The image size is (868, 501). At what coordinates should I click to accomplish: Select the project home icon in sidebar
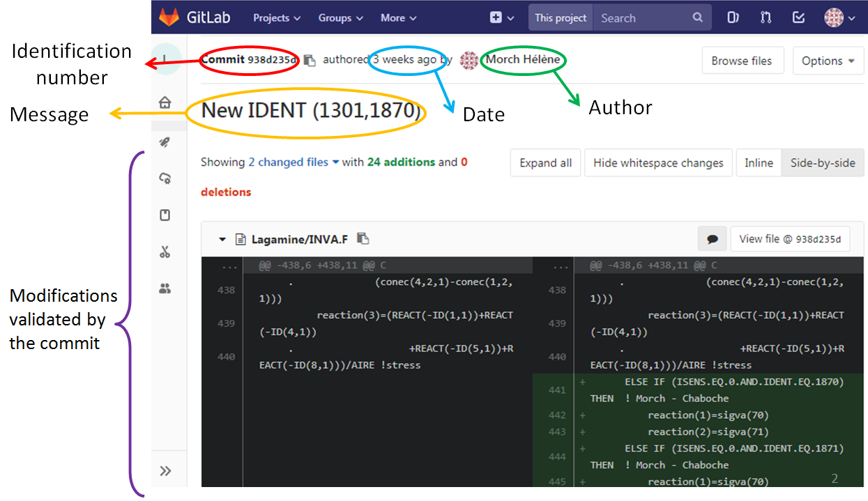coord(164,101)
